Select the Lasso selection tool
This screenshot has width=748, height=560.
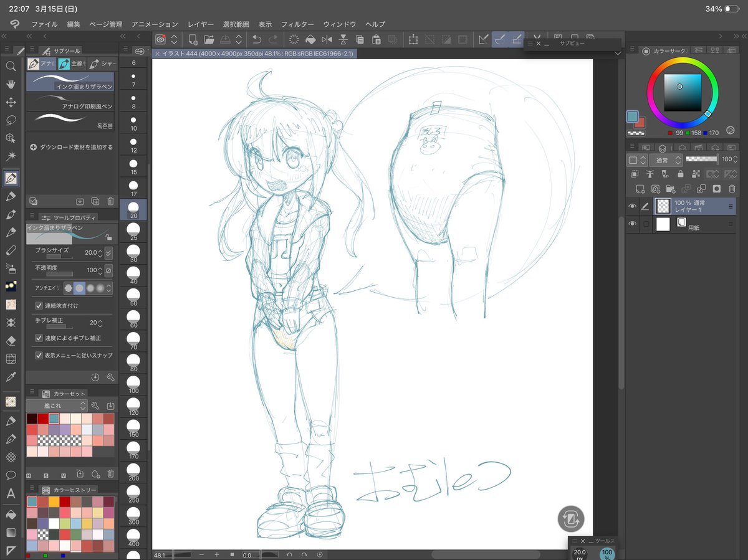[11, 120]
